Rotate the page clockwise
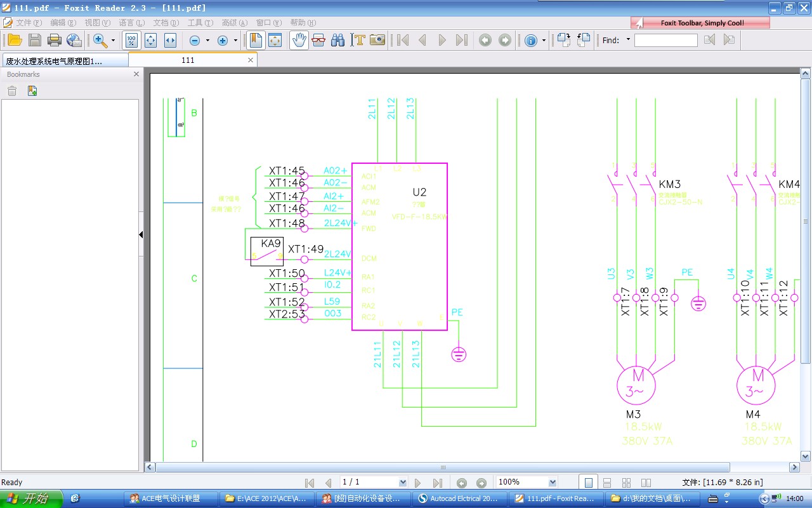812x508 pixels. coord(564,40)
